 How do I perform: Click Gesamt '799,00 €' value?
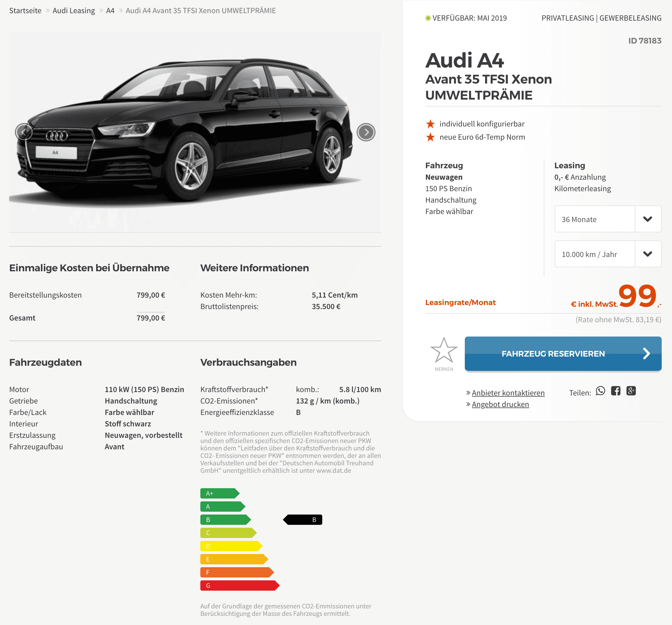tap(151, 318)
